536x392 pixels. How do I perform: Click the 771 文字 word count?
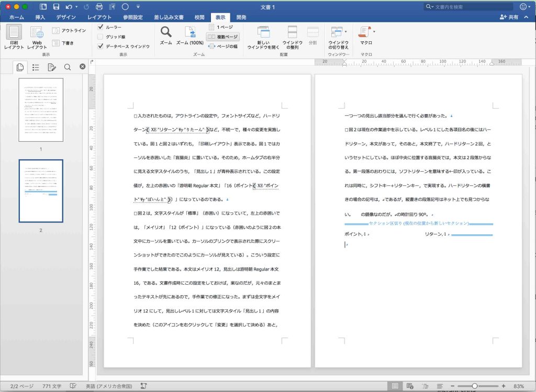tap(52, 386)
